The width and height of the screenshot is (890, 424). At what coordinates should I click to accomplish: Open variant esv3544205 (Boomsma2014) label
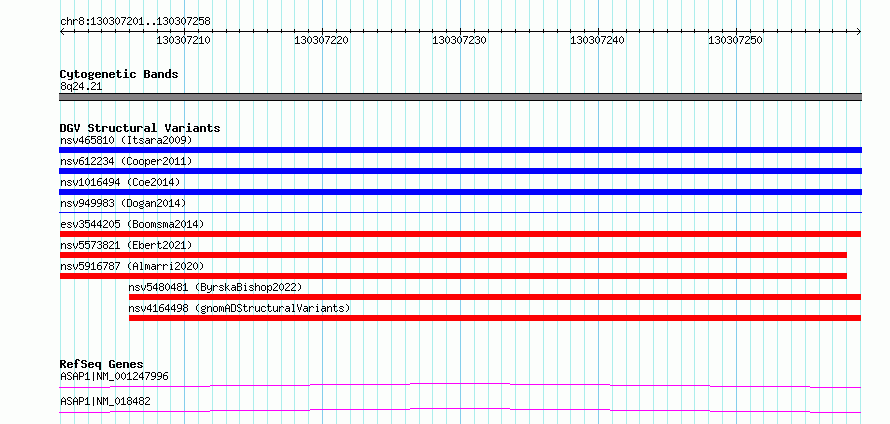pyautogui.click(x=132, y=224)
